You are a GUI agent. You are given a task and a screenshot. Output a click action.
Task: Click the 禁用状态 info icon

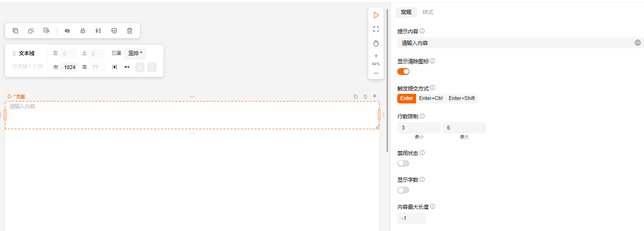coord(422,153)
